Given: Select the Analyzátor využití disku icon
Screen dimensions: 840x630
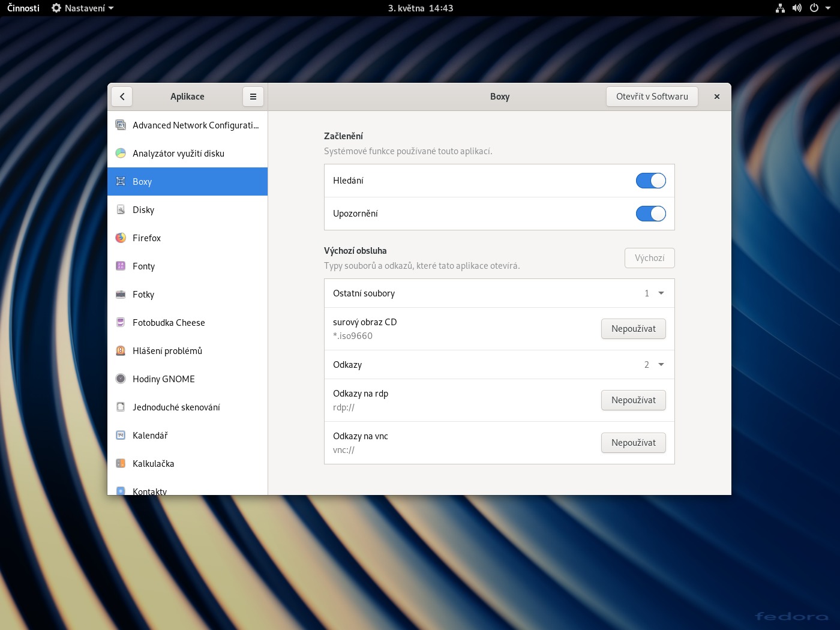Looking at the screenshot, I should (121, 154).
